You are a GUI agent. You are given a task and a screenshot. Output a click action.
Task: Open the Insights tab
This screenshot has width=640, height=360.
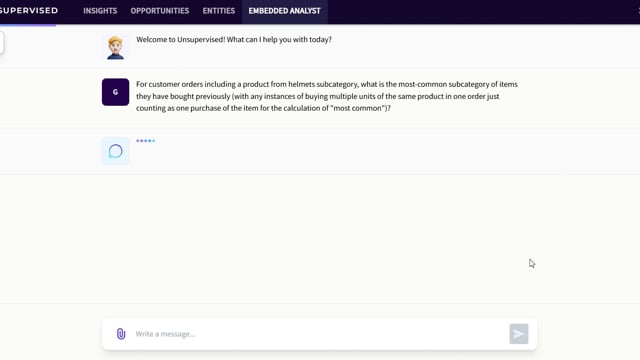click(x=100, y=11)
